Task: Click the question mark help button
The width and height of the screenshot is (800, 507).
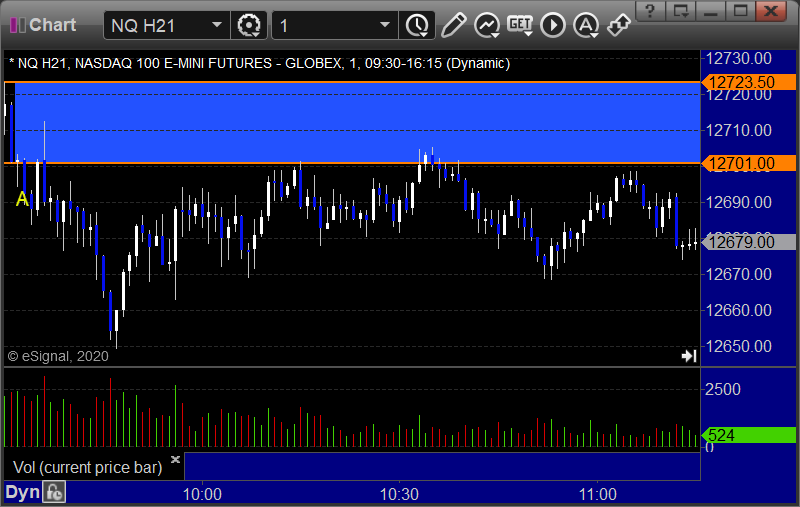Action: (650, 11)
